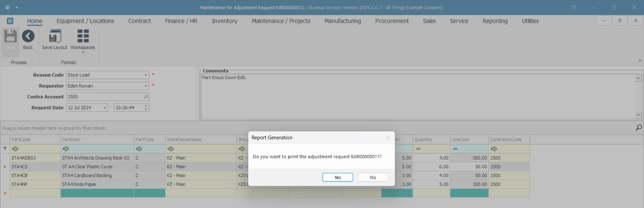Click the Comments scrollbar up arrow
The width and height of the screenshot is (644, 208).
pyautogui.click(x=638, y=78)
